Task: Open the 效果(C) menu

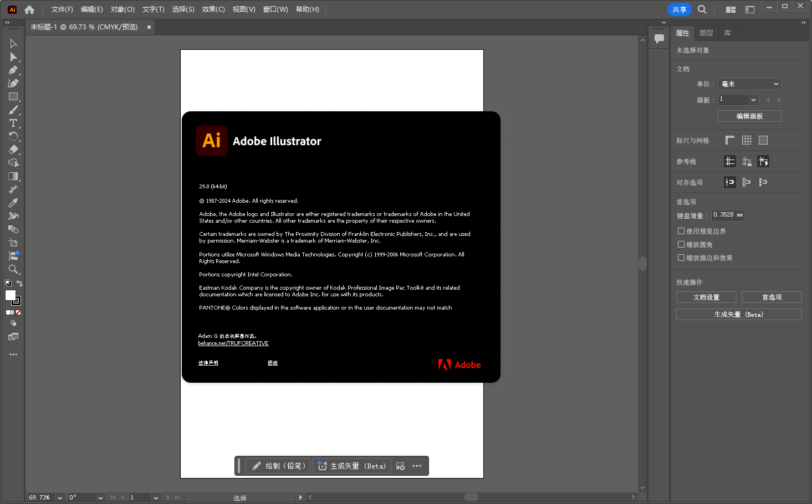Action: 213,9
